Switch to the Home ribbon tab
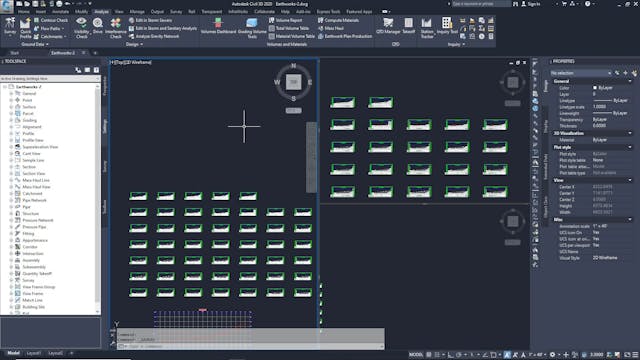The width and height of the screenshot is (640, 360). click(24, 12)
